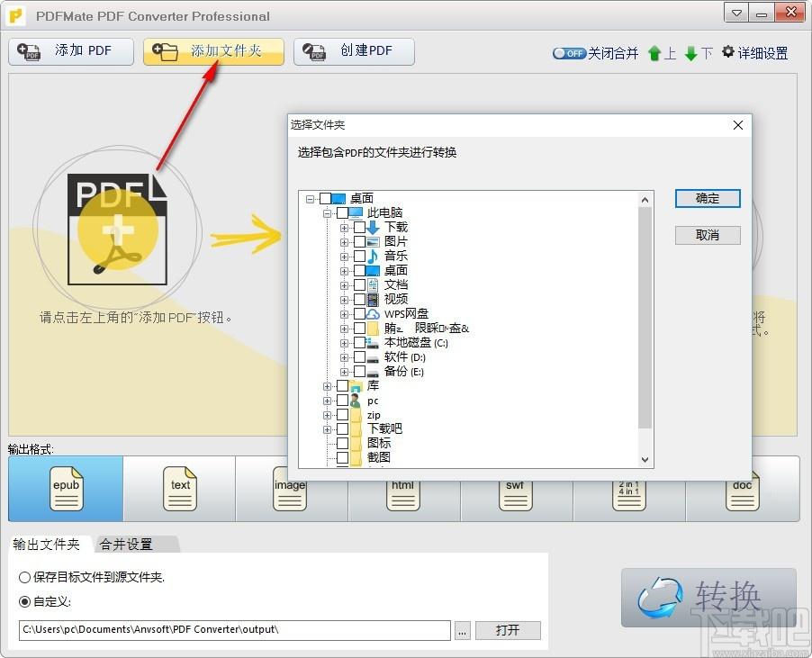Expand the 下载 tree node
812x658 pixels.
click(x=344, y=227)
